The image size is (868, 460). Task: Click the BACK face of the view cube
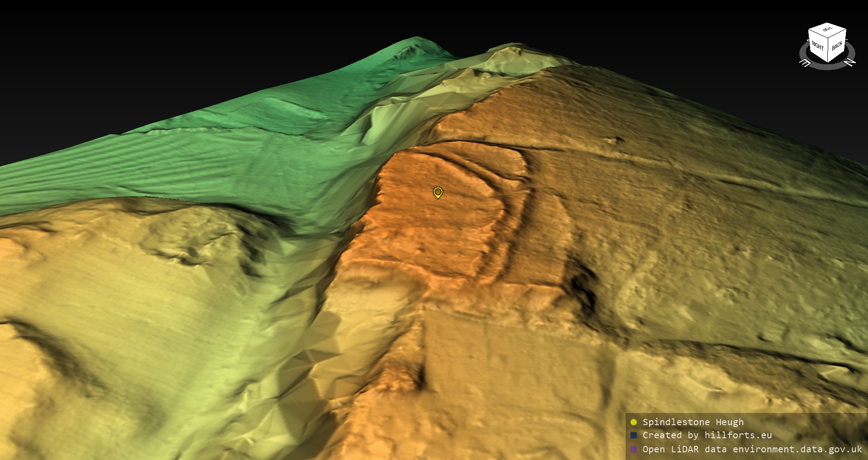837,46
